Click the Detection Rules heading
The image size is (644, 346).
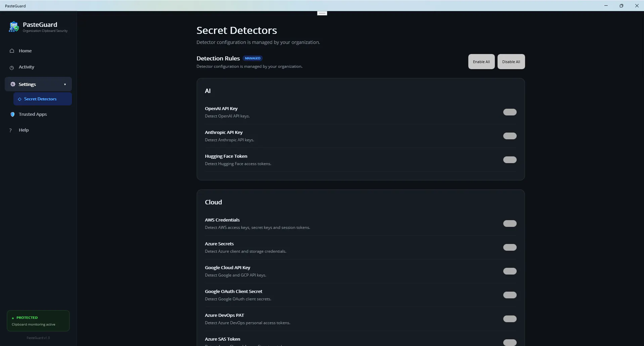pyautogui.click(x=218, y=58)
